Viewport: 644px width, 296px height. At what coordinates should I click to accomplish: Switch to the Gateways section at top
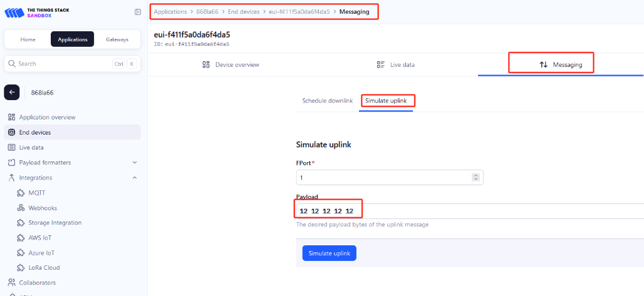pyautogui.click(x=117, y=39)
